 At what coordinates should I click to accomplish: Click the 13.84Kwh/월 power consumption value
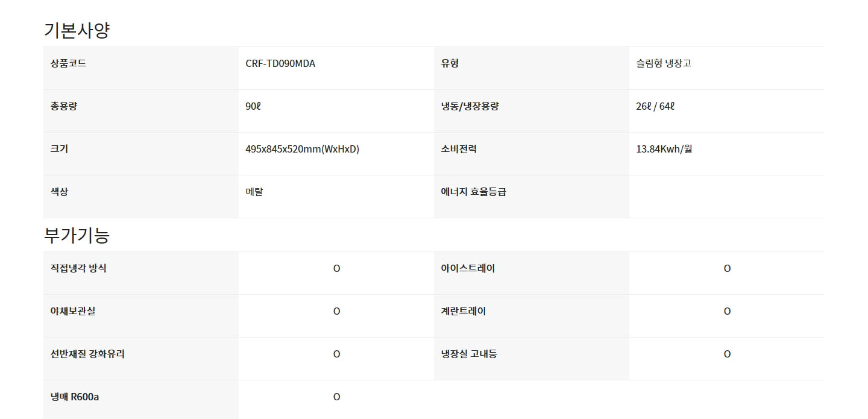(664, 149)
